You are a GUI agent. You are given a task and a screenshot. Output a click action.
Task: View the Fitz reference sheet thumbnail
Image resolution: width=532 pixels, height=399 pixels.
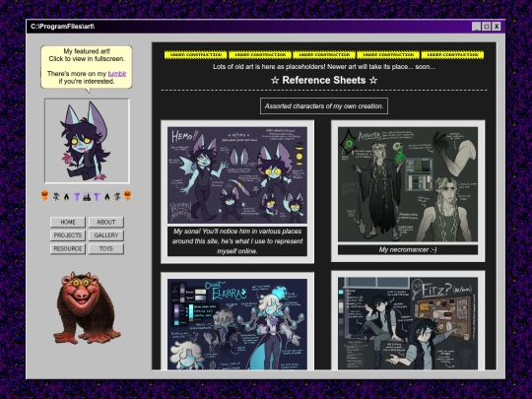[x=408, y=323]
